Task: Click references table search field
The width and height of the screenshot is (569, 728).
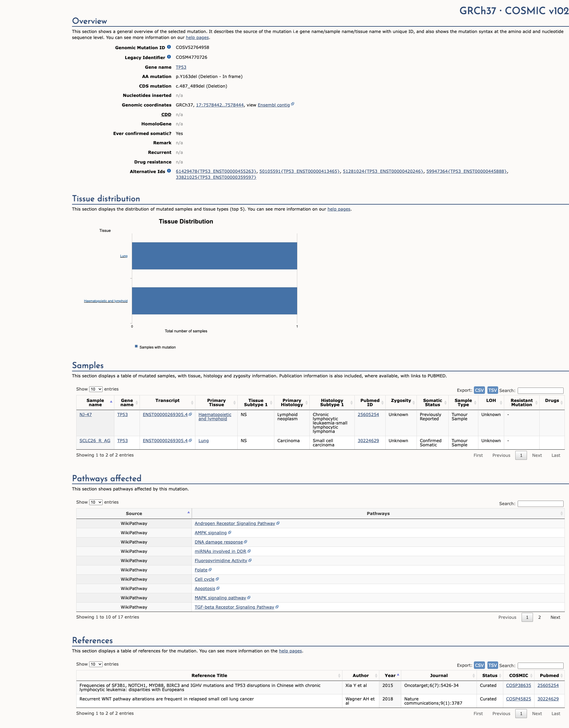Action: tap(540, 666)
